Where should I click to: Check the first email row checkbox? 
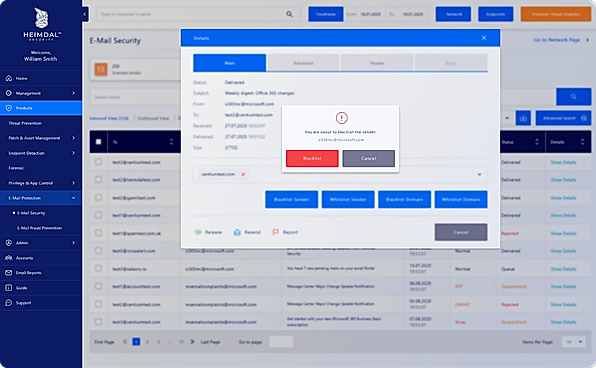click(98, 162)
